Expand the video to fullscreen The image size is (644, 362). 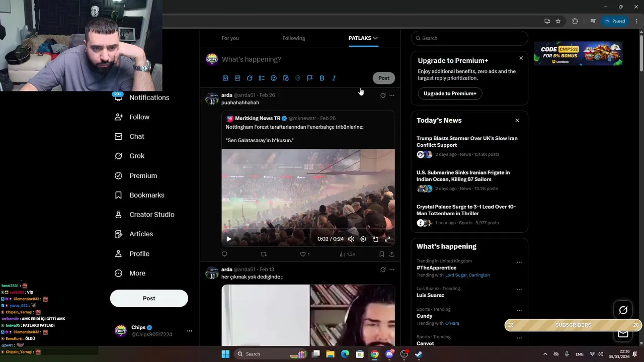click(387, 239)
